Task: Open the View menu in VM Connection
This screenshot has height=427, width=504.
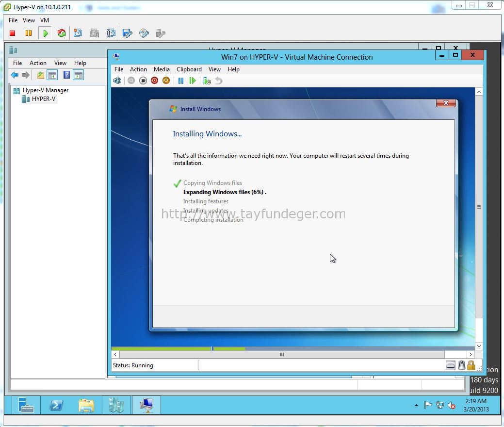Action: tap(214, 69)
